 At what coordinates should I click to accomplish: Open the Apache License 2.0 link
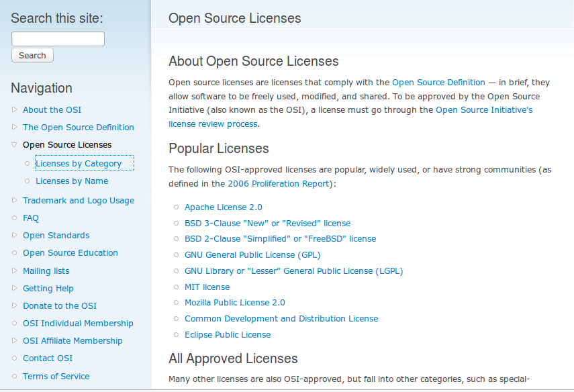(224, 207)
